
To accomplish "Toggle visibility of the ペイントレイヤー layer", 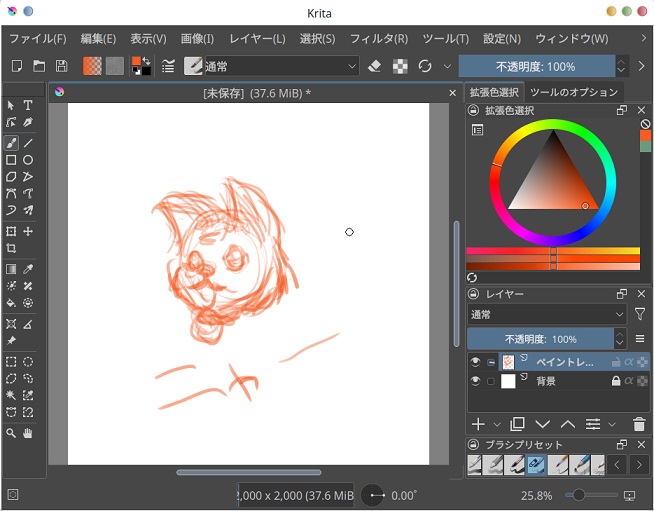I will pos(475,362).
